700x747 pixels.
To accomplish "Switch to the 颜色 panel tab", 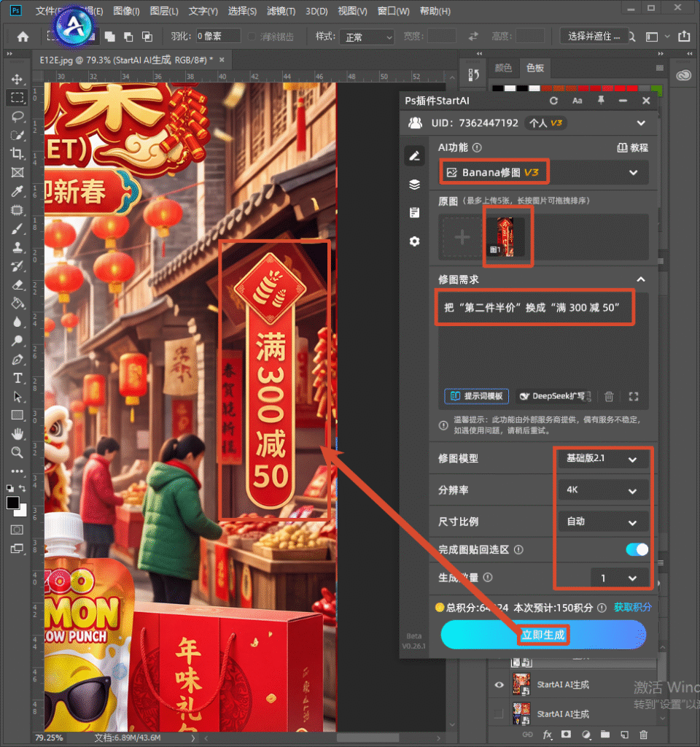I will point(503,68).
